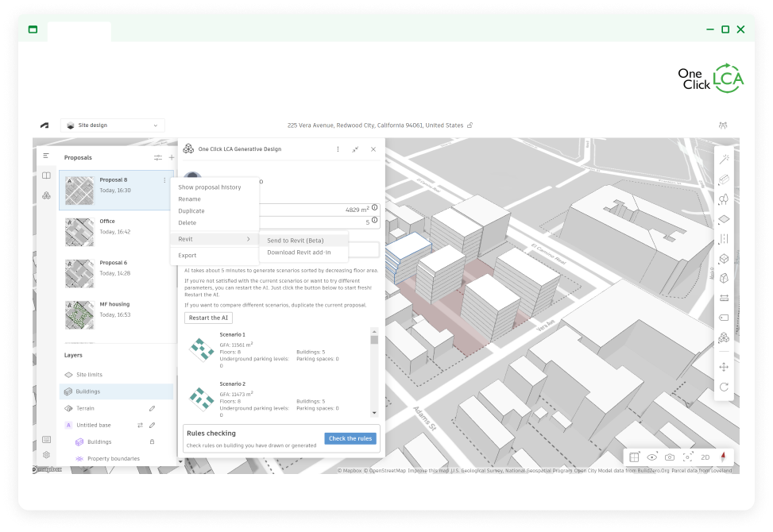Select the 3D box volume tool
This screenshot has height=532, width=773.
tap(724, 259)
